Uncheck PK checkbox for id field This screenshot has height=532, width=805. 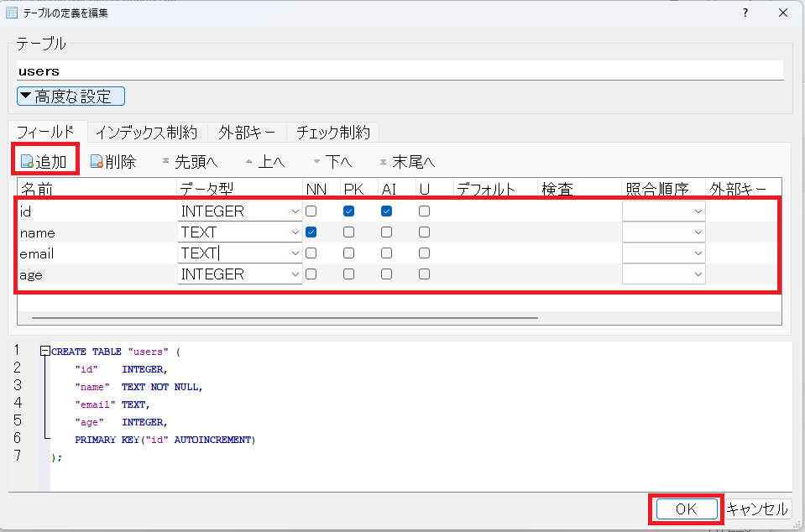tap(348, 211)
